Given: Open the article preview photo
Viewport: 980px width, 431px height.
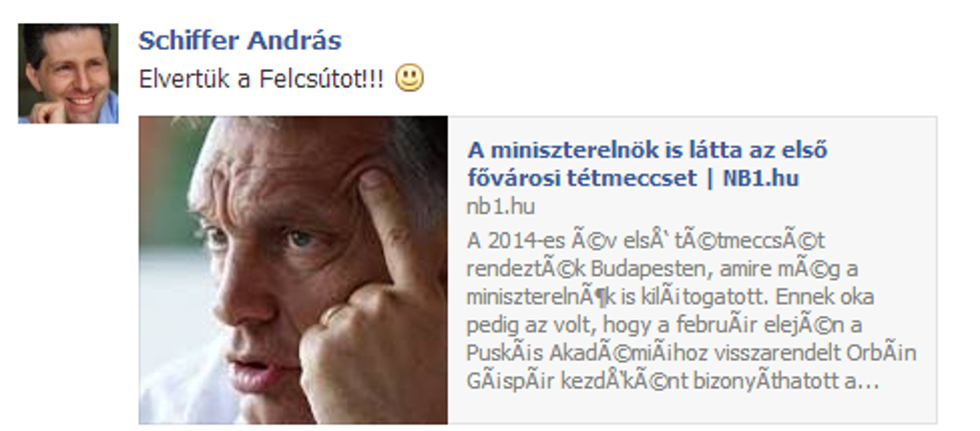Looking at the screenshot, I should 293,270.
